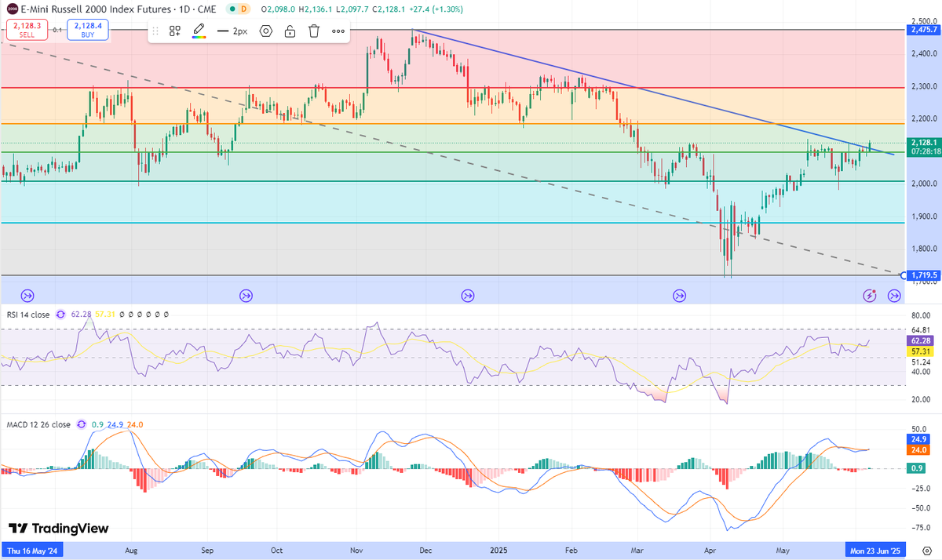
Task: Click the Sep label on time axis
Action: (x=206, y=551)
